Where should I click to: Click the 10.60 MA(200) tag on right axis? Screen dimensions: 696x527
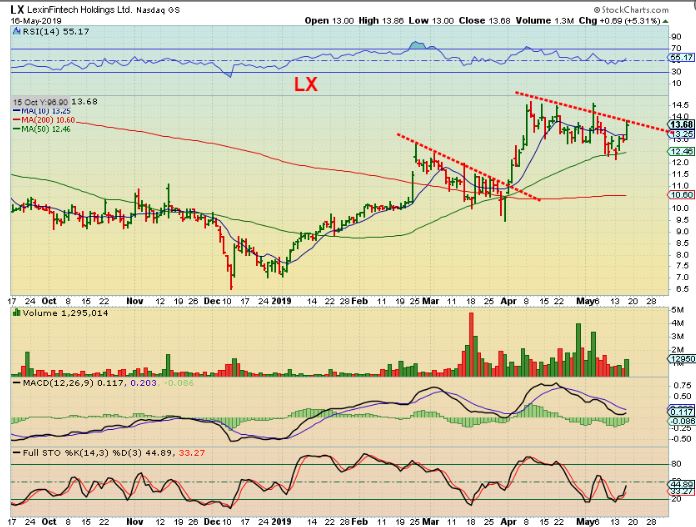click(681, 195)
